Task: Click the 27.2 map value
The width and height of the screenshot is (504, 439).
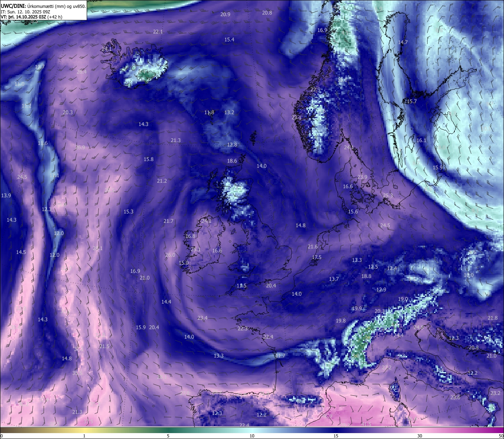Action: 387,367
